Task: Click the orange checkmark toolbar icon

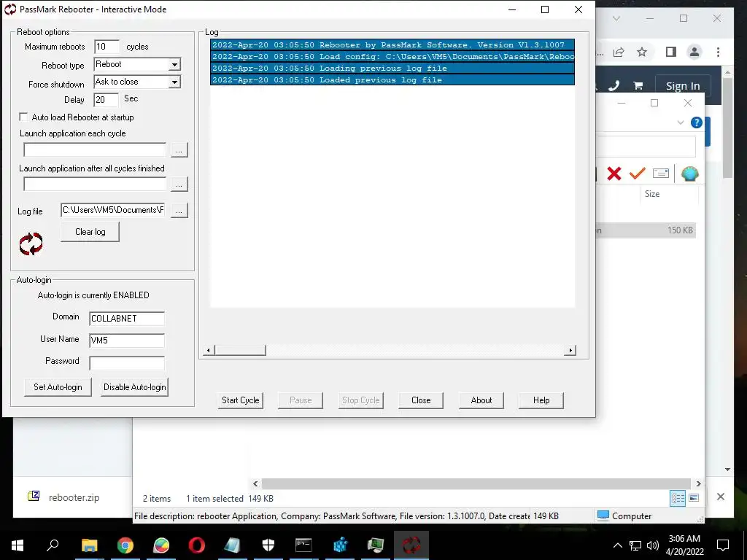Action: point(638,174)
